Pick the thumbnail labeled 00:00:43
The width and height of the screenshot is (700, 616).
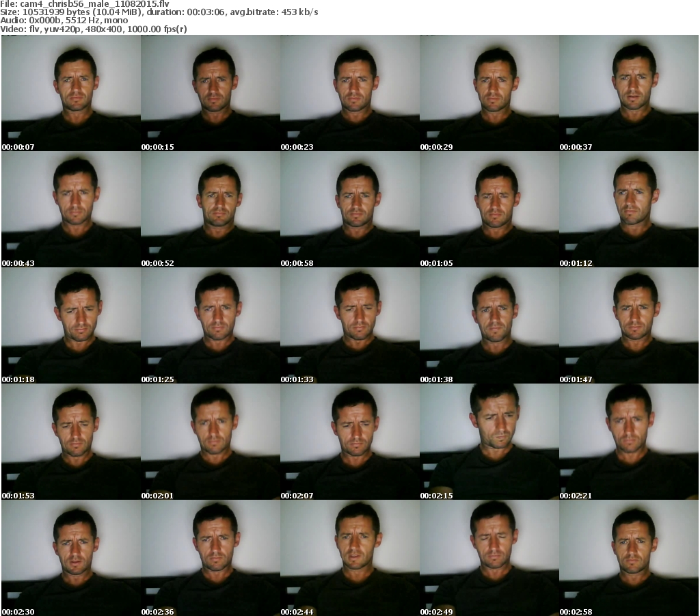(x=71, y=209)
